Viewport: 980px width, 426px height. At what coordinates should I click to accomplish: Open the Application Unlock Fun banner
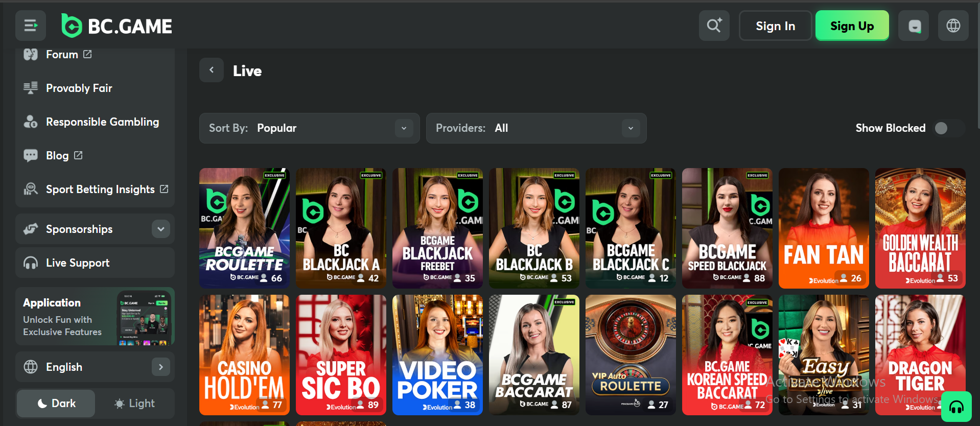click(95, 317)
